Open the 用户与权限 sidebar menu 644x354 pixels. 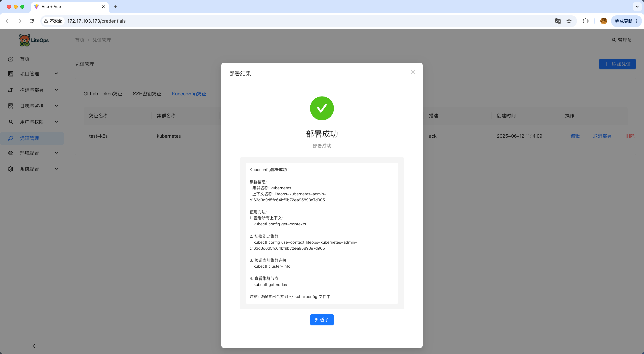[x=33, y=122]
